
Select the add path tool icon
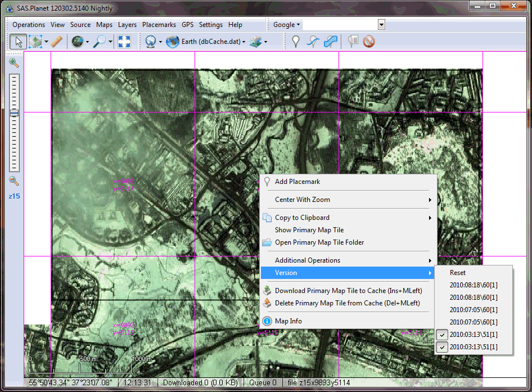(313, 42)
